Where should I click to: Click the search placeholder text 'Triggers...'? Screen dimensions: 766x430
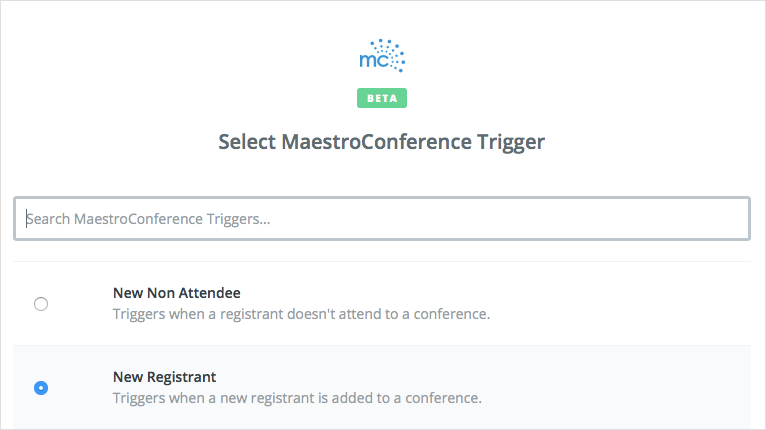[238, 219]
